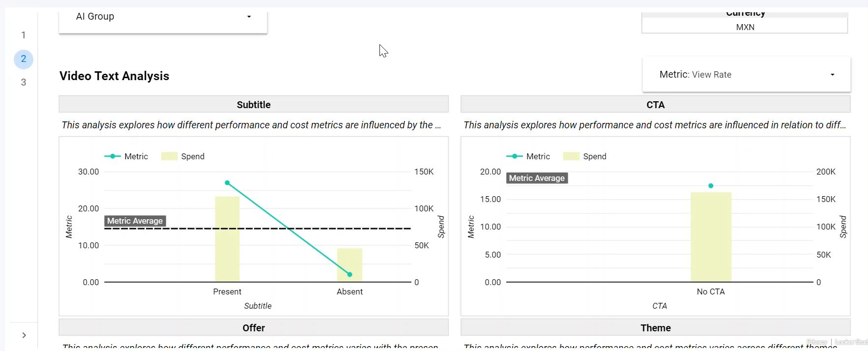Click the No CTA metric data point
Viewport: 868px width, 351px height.
pos(711,186)
